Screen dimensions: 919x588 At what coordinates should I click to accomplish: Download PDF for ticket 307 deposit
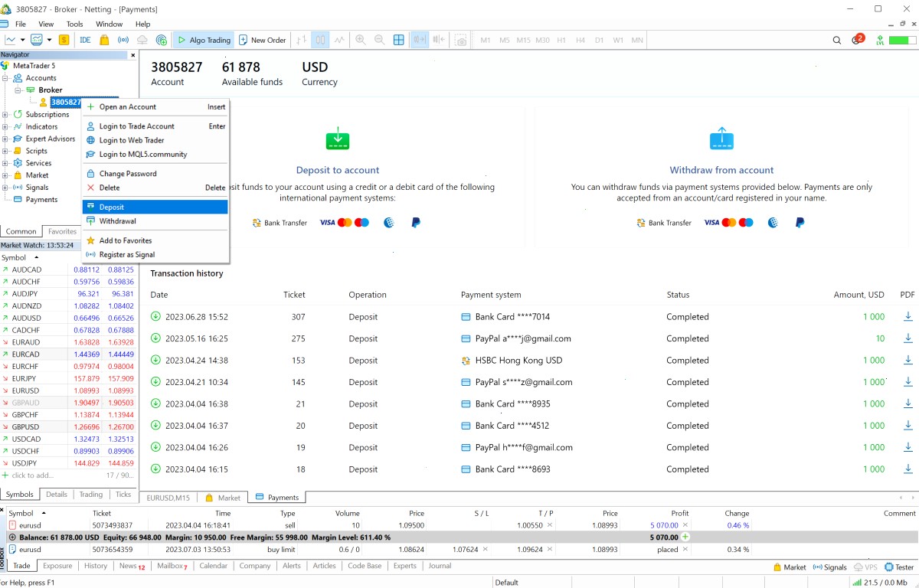pos(908,316)
